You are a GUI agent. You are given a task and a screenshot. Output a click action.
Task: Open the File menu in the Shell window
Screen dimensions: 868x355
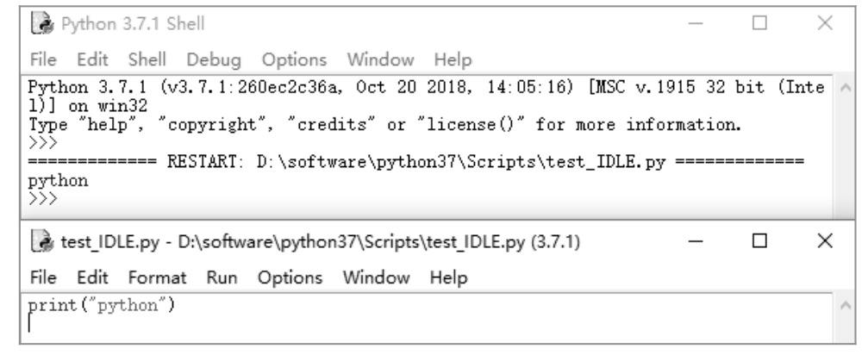click(x=43, y=59)
